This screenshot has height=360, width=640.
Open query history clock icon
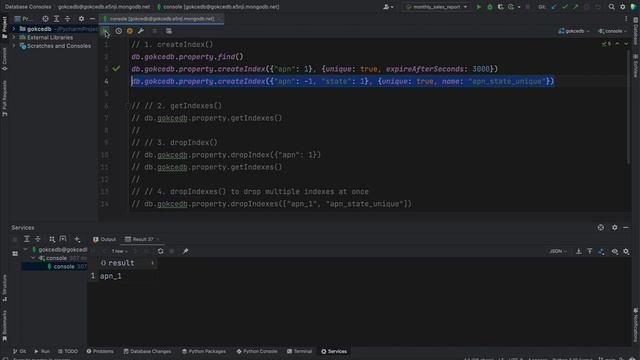point(118,31)
